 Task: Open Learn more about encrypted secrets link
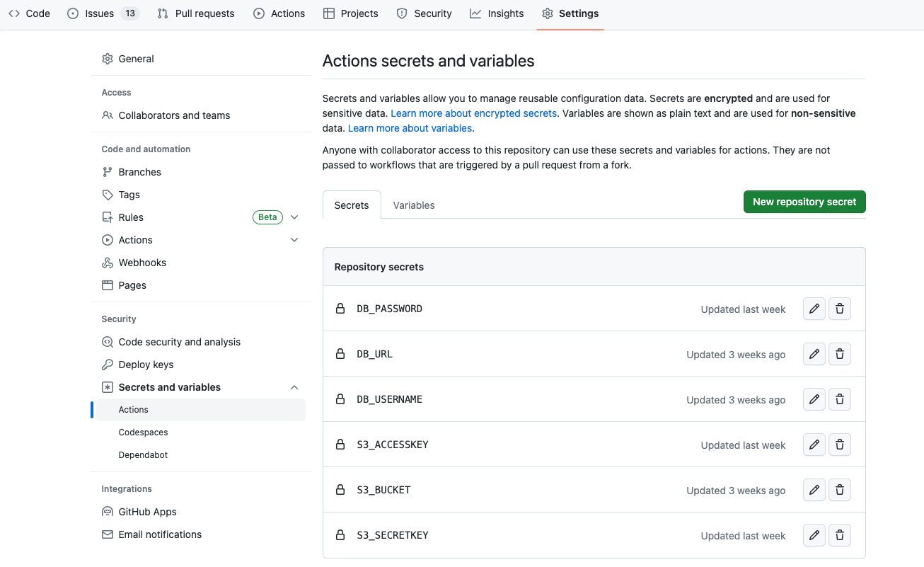474,113
